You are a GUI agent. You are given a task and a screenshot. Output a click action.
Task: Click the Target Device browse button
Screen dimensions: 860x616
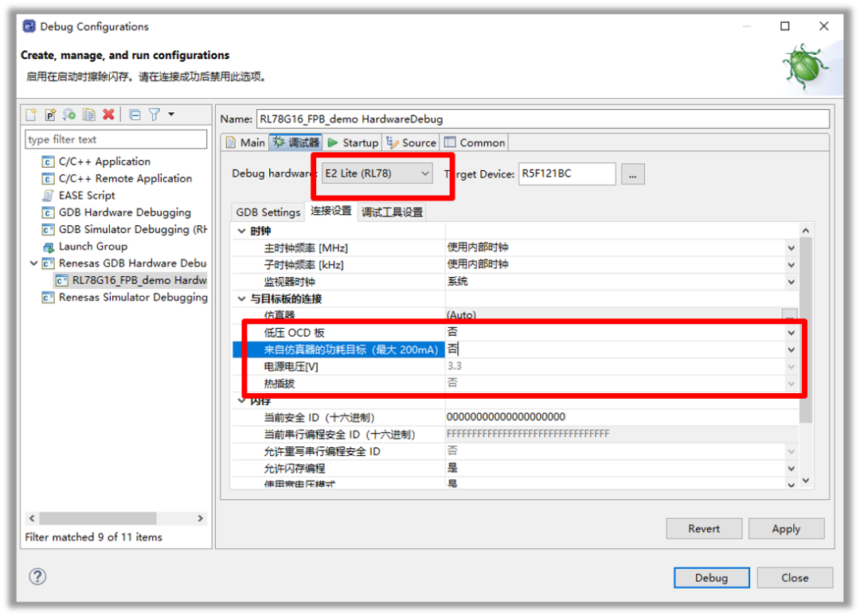click(632, 175)
